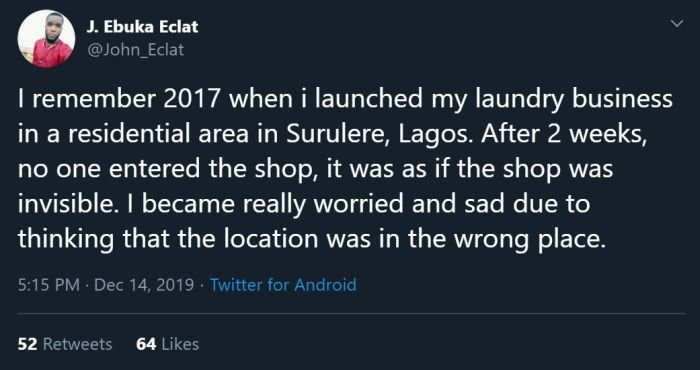
Task: Click the word Likes label
Action: click(x=180, y=344)
